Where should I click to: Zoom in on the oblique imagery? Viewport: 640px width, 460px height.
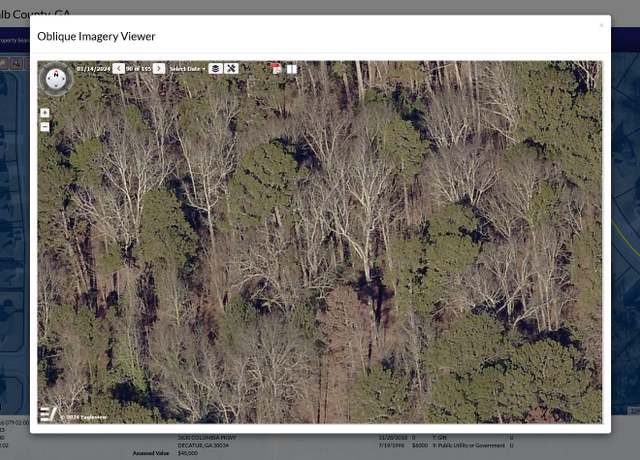point(45,113)
